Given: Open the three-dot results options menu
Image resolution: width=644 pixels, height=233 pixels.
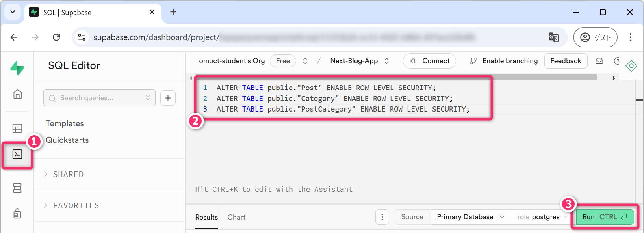Looking at the screenshot, I should (382, 217).
